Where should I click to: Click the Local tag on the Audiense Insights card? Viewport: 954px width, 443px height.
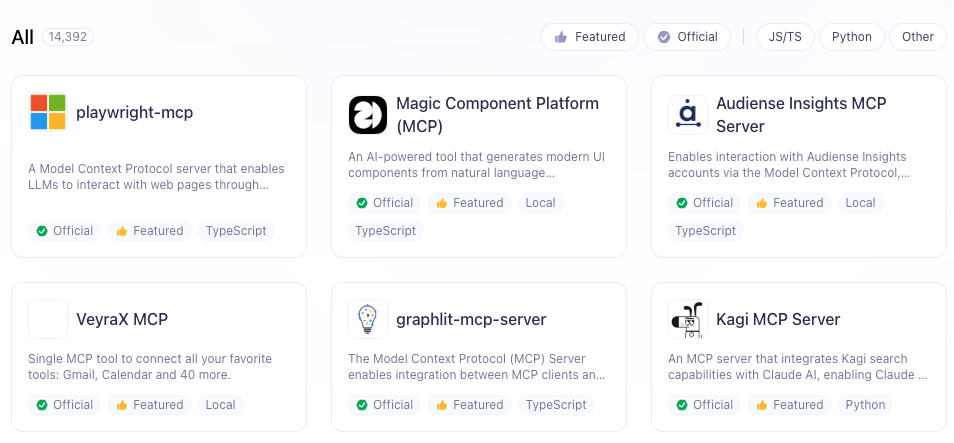(x=861, y=203)
